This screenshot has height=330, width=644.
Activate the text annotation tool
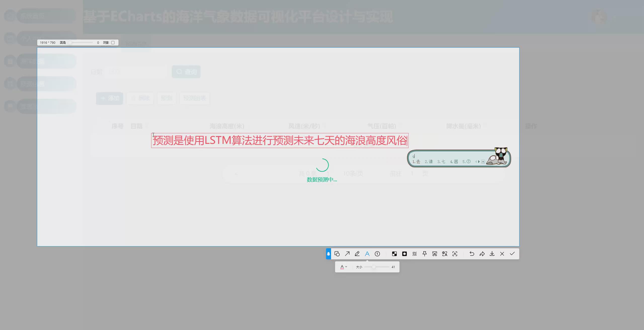coord(367,254)
